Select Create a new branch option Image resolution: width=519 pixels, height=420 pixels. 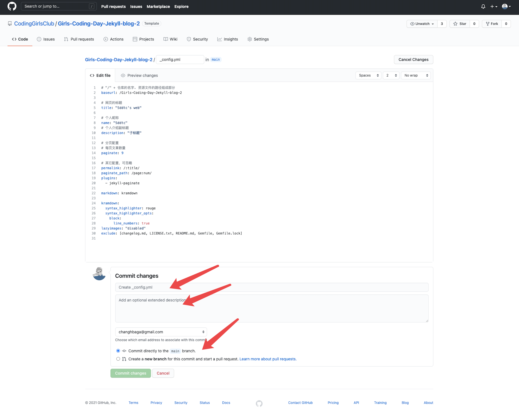(x=118, y=359)
